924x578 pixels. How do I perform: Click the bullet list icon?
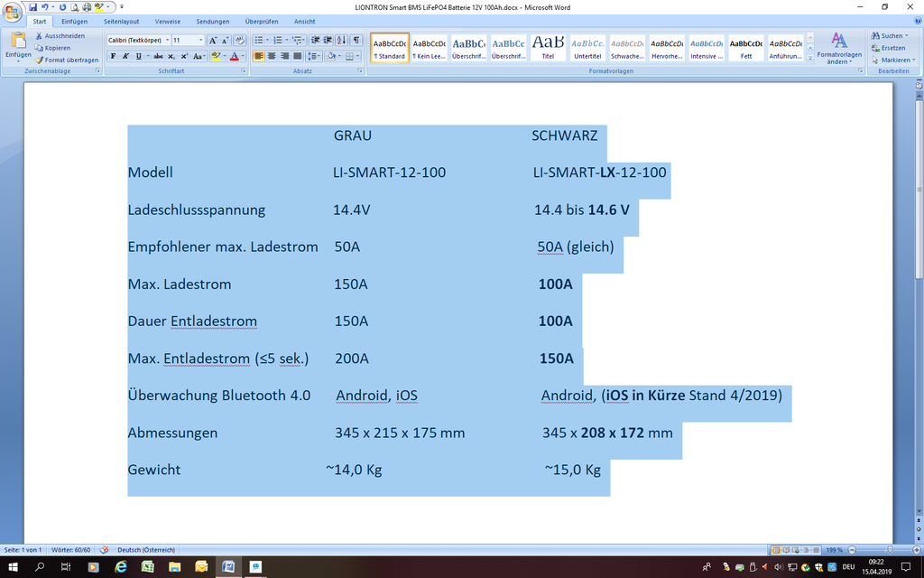pos(259,40)
